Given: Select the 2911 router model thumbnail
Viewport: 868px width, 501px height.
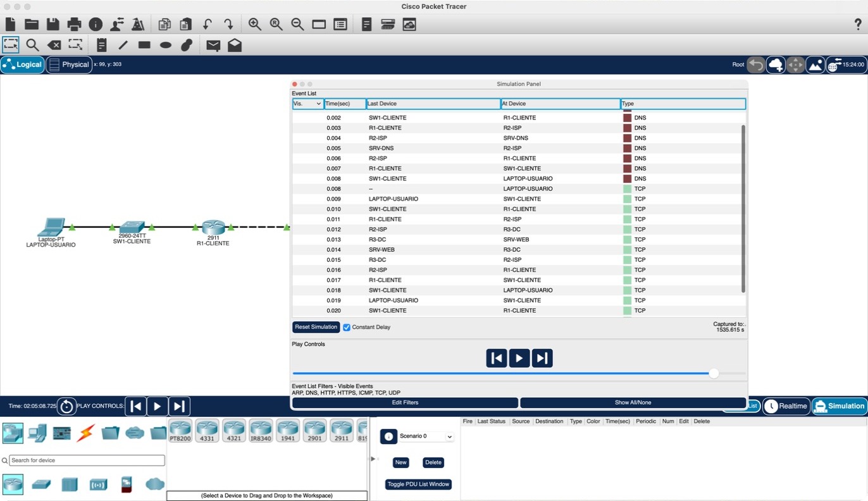Looking at the screenshot, I should click(x=342, y=430).
